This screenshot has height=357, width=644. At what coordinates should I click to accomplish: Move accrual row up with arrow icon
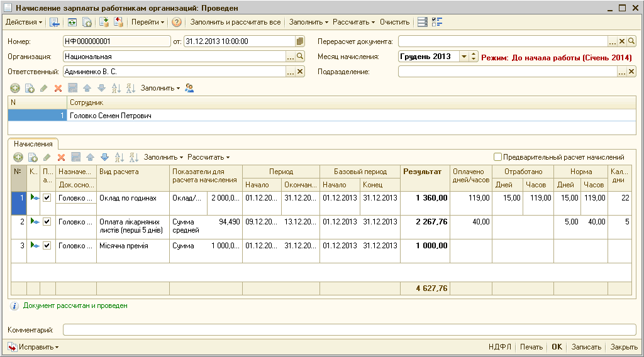pos(91,157)
